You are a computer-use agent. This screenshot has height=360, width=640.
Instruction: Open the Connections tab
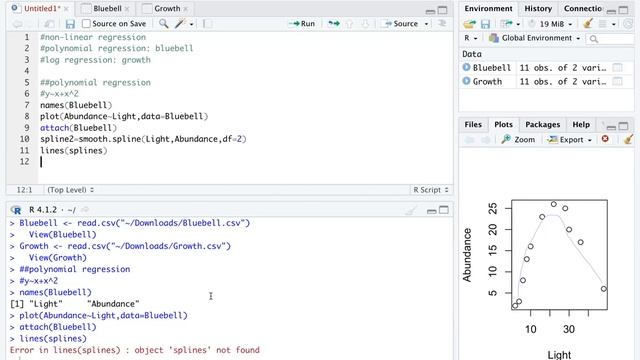(582, 9)
